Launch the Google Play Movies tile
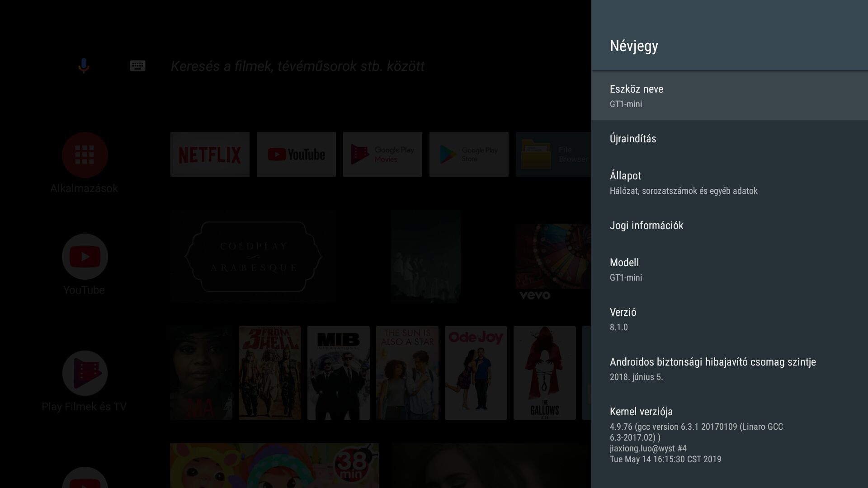 (382, 155)
